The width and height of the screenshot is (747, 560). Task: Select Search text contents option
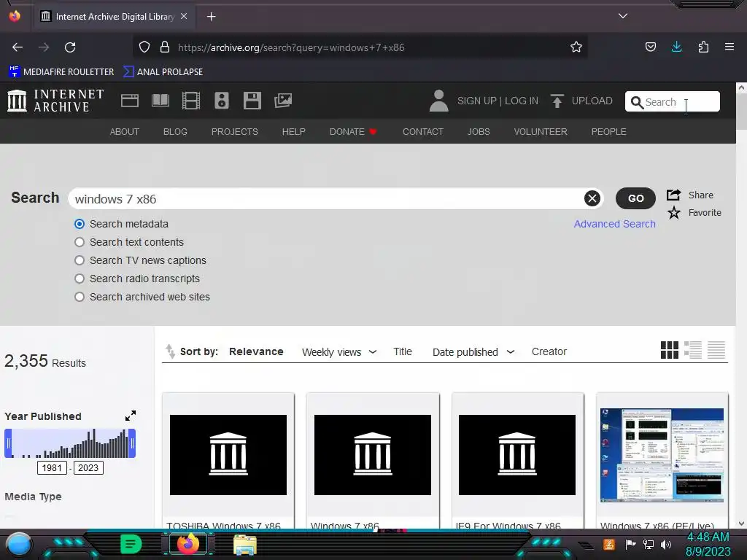point(80,242)
